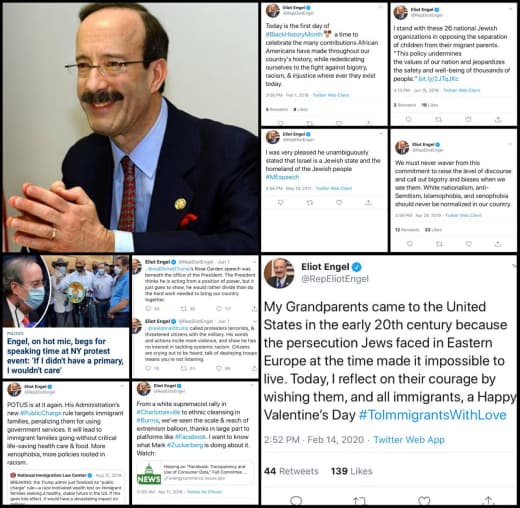
Task: Follow the bit.ly link in Jewish organizations tweet
Action: 438,79
